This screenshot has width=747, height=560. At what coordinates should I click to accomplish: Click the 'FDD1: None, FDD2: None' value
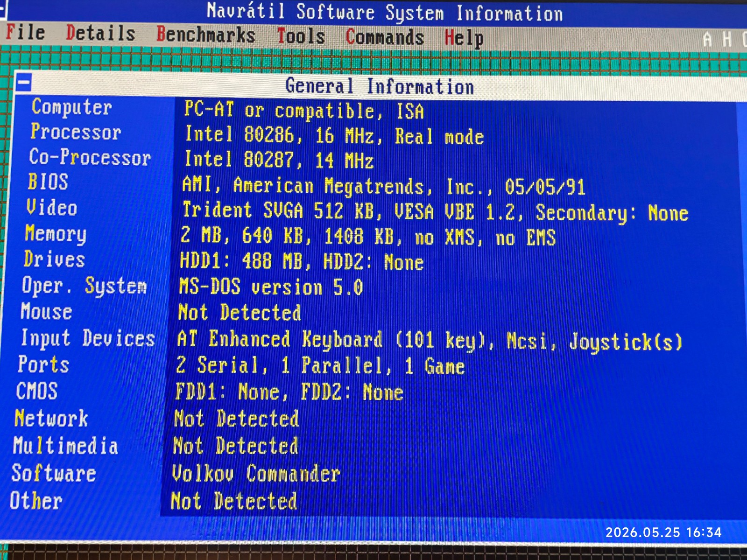(289, 392)
